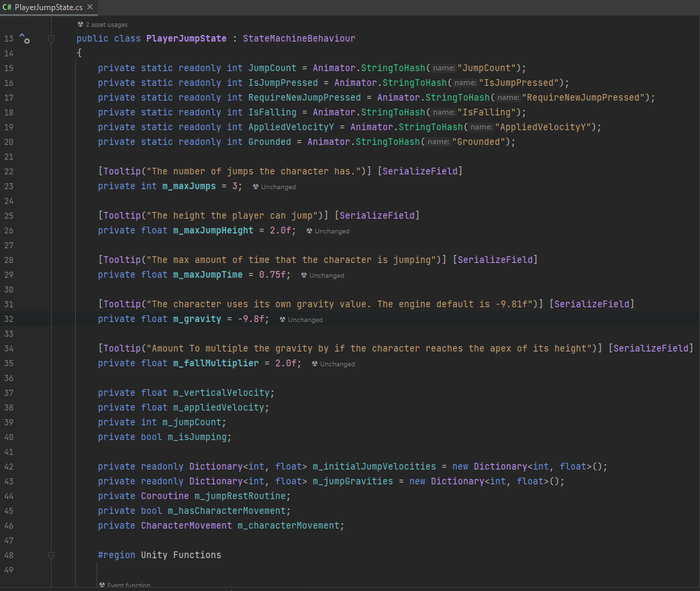This screenshot has height=591, width=700.
Task: Click the m_verticalVelocity field
Action: point(221,393)
